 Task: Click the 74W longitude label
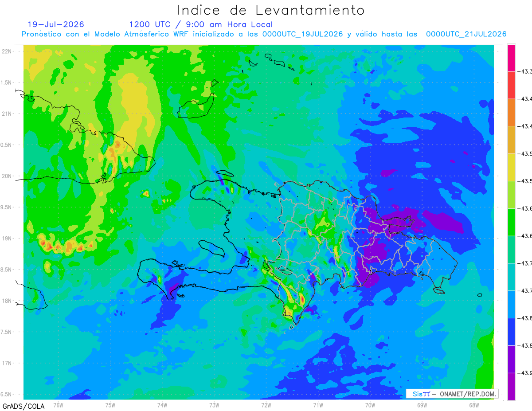(162, 405)
